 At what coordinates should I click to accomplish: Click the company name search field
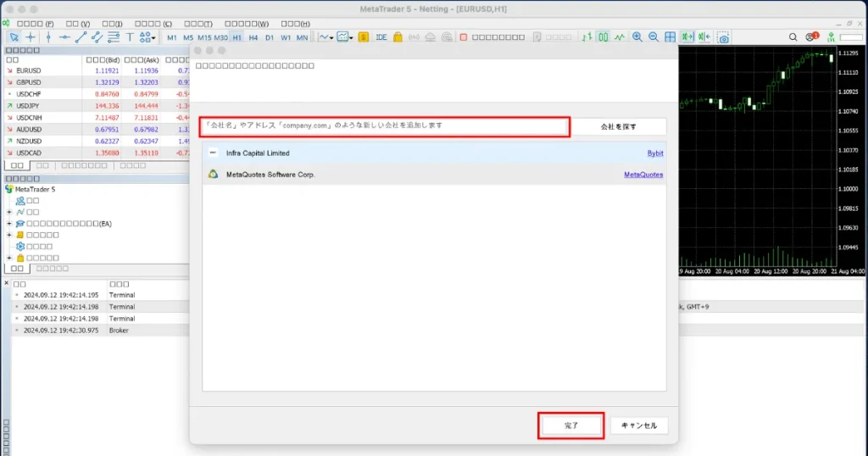385,126
